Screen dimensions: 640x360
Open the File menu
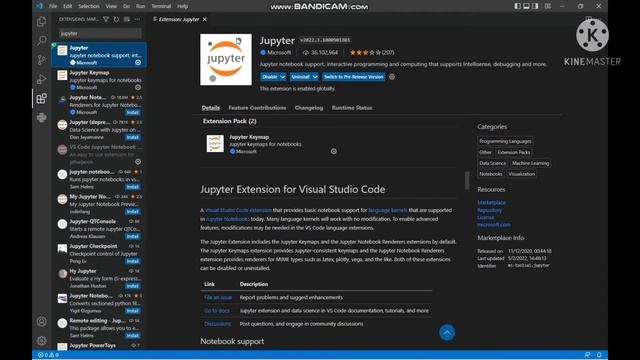click(53, 6)
